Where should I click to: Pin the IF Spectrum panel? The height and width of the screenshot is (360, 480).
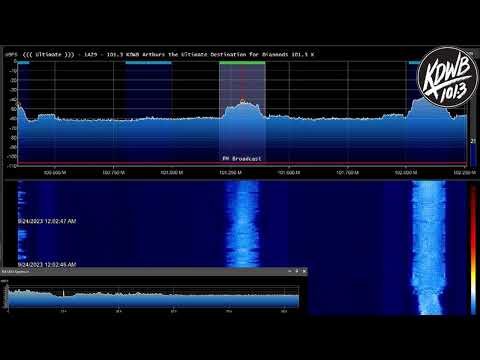tap(297, 271)
